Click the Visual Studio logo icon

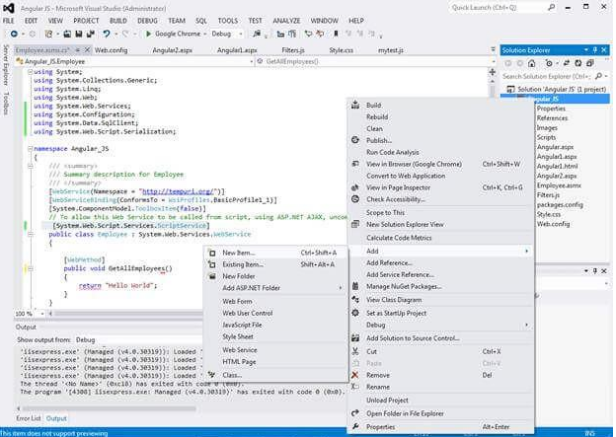[9, 8]
